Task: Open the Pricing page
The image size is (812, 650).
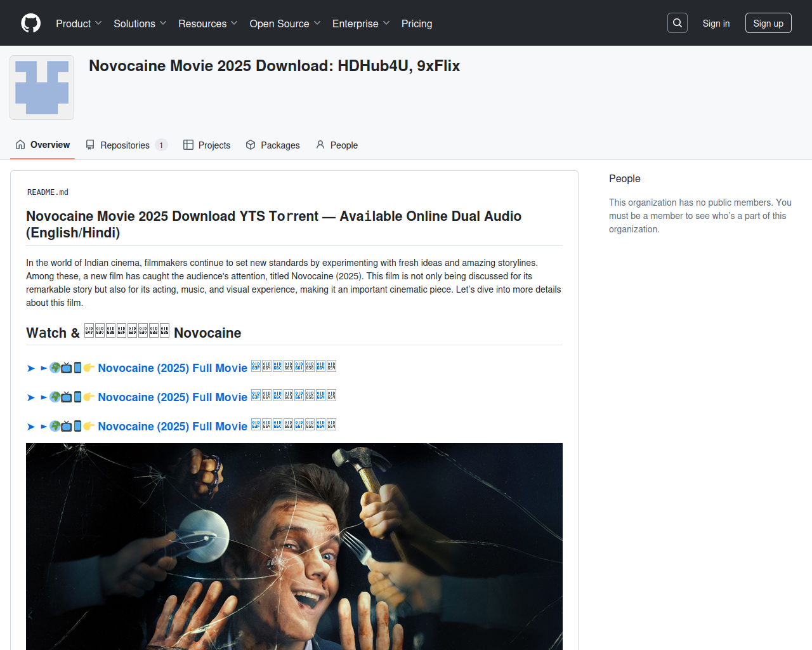Action: 417,23
